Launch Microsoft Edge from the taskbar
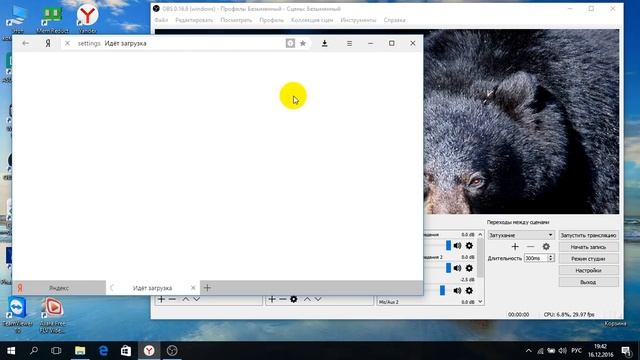Viewport: 640px width, 360px height. coord(103,351)
